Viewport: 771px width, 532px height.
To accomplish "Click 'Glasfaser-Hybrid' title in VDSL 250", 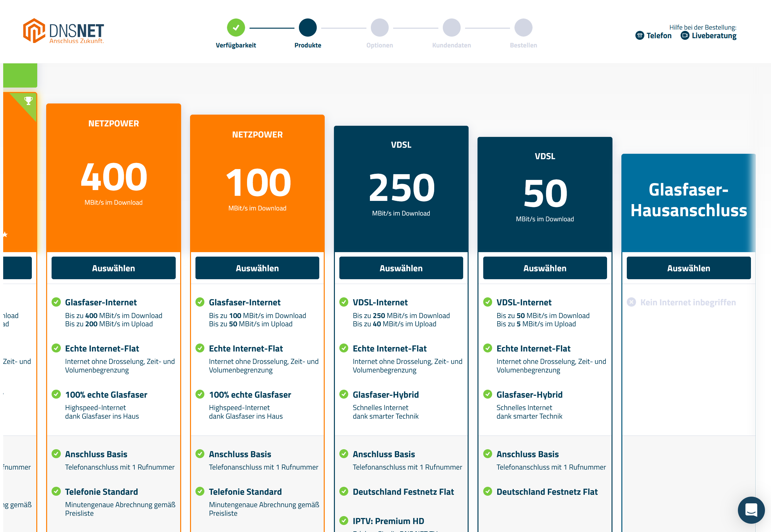I will click(385, 395).
